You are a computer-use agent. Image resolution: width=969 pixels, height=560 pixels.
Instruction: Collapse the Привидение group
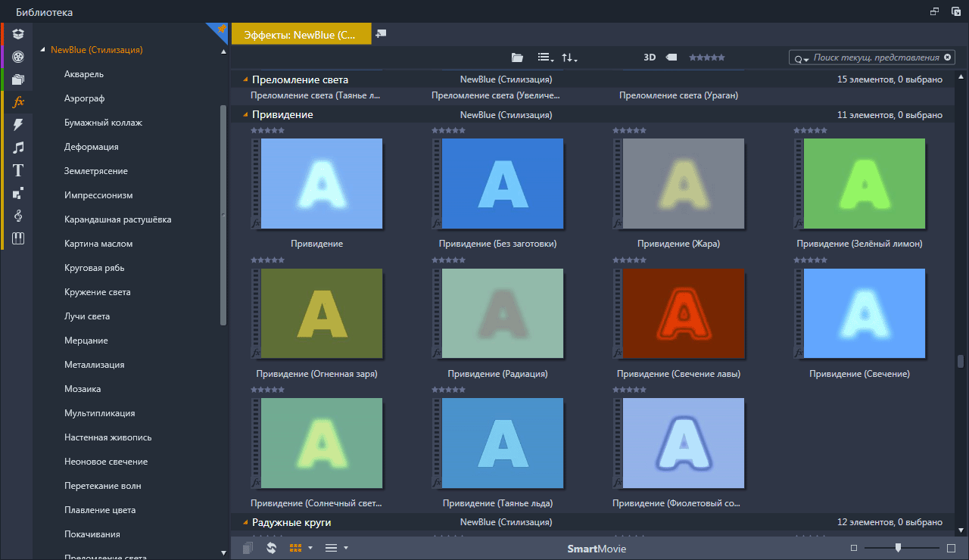coord(245,115)
